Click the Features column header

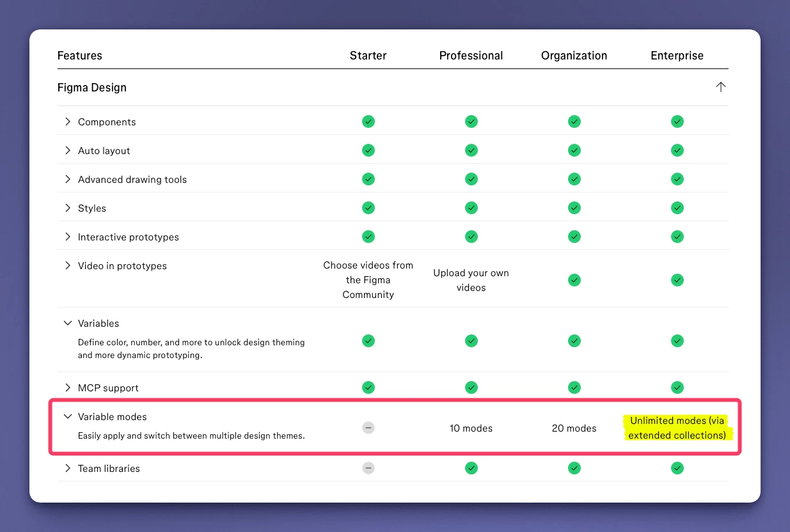[x=80, y=56]
